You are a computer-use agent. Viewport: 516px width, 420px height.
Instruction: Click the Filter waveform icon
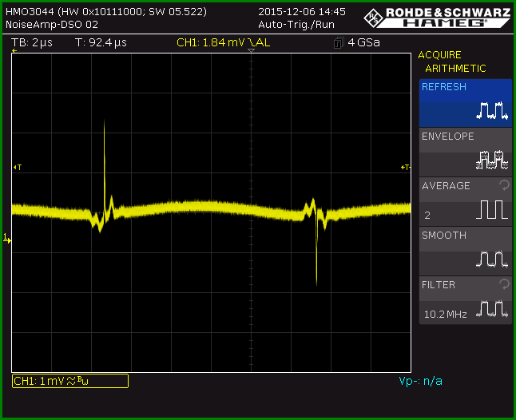pyautogui.click(x=492, y=309)
